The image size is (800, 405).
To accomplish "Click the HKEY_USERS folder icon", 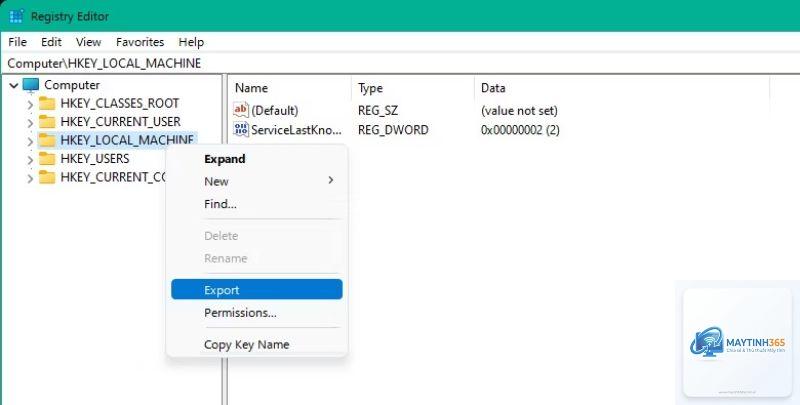I will click(x=47, y=159).
